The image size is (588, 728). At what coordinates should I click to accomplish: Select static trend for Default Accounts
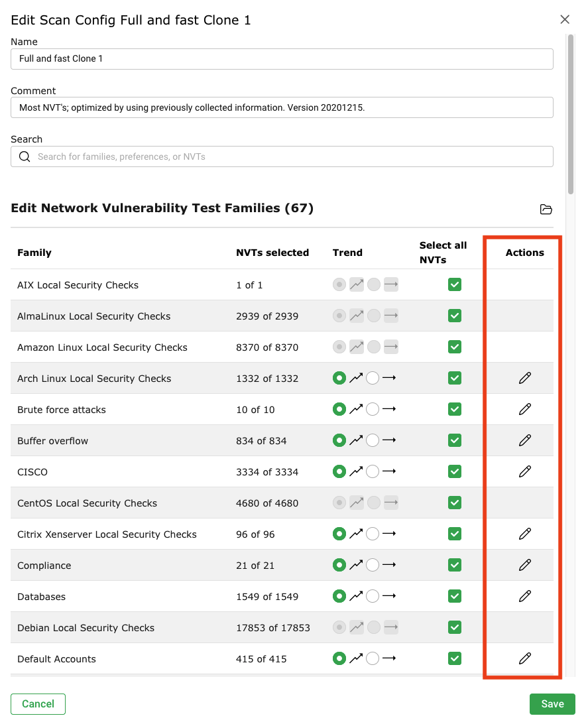pos(373,658)
